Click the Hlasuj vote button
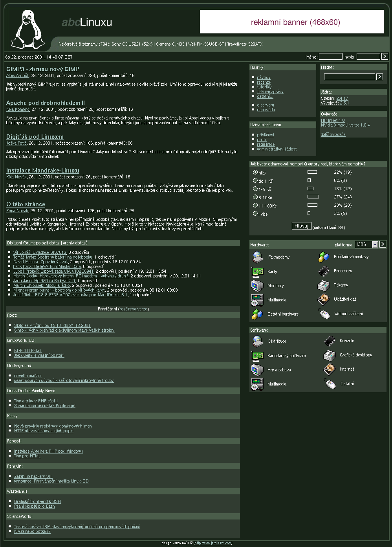392x547 pixels. point(302,226)
